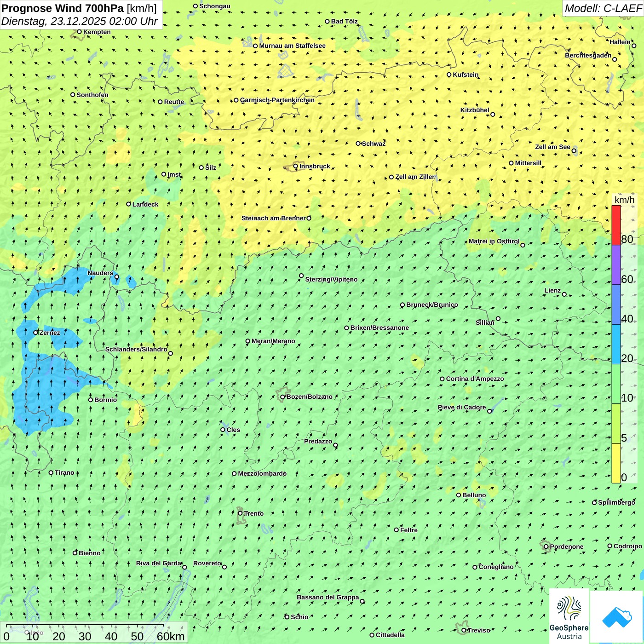This screenshot has height=644, width=644.
Task: Click the Feltre town label
Action: click(409, 530)
